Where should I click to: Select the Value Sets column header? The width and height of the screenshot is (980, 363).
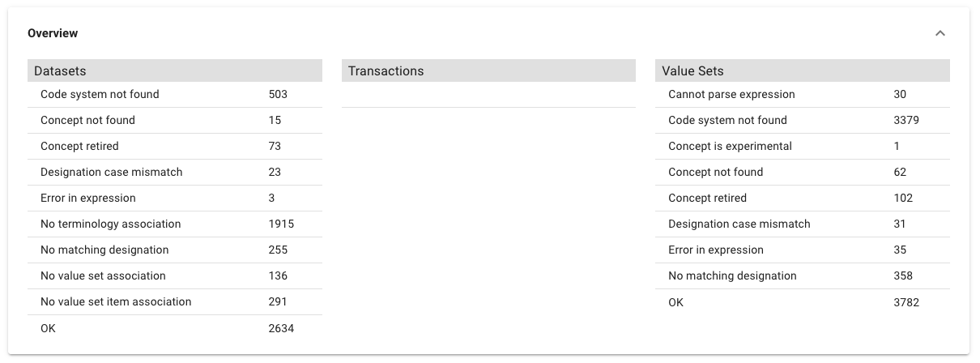click(x=692, y=71)
